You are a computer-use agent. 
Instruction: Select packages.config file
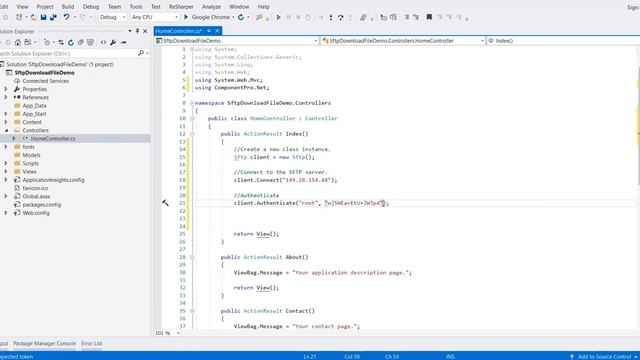(x=42, y=204)
